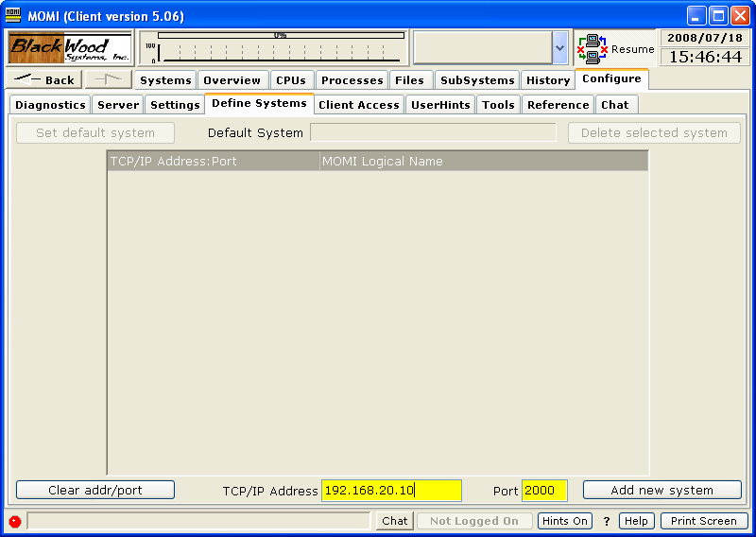Image resolution: width=756 pixels, height=537 pixels.
Task: Open the Settings sub-tab
Action: tap(175, 105)
